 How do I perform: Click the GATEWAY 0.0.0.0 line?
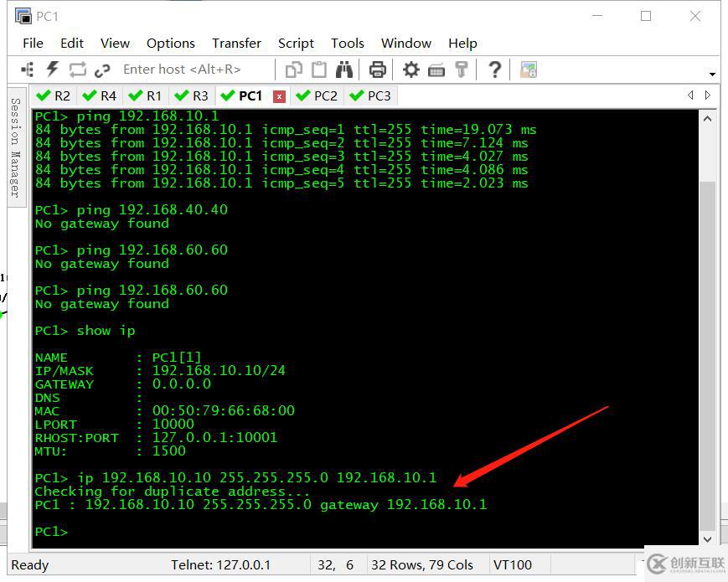[x=123, y=384]
